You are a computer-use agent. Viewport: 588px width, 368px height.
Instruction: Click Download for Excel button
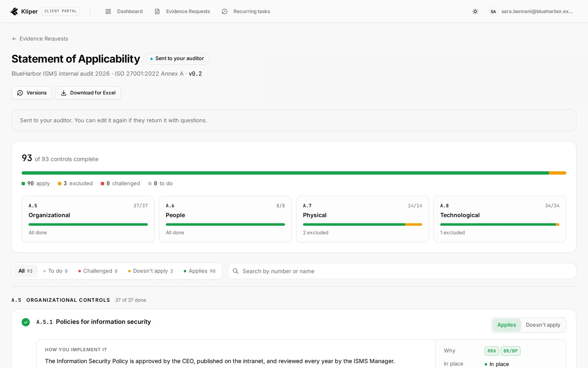coord(88,93)
